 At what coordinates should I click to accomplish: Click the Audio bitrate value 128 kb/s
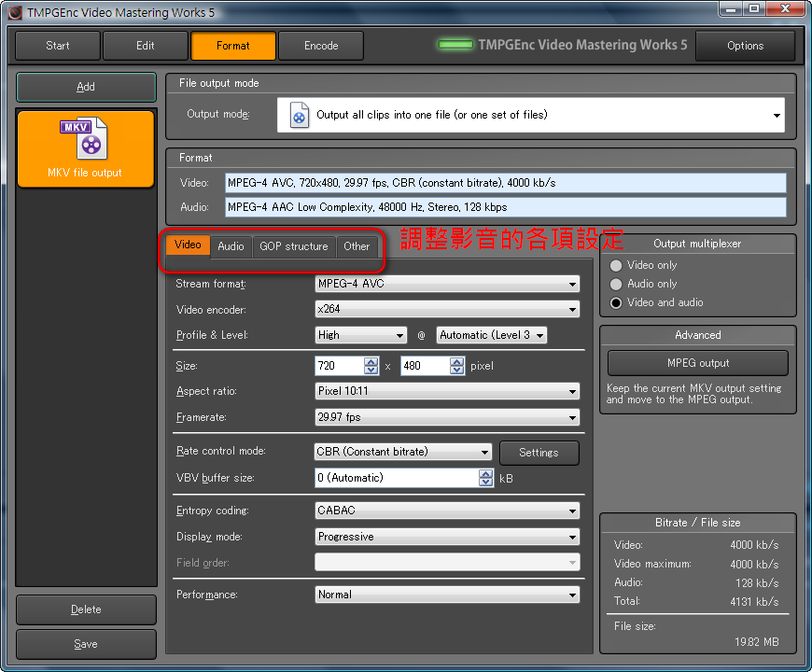757,583
